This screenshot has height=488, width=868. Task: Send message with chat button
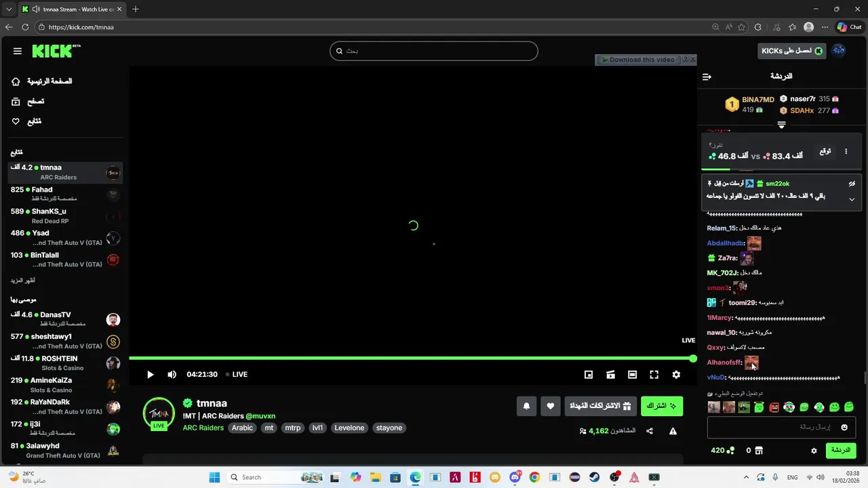841,450
